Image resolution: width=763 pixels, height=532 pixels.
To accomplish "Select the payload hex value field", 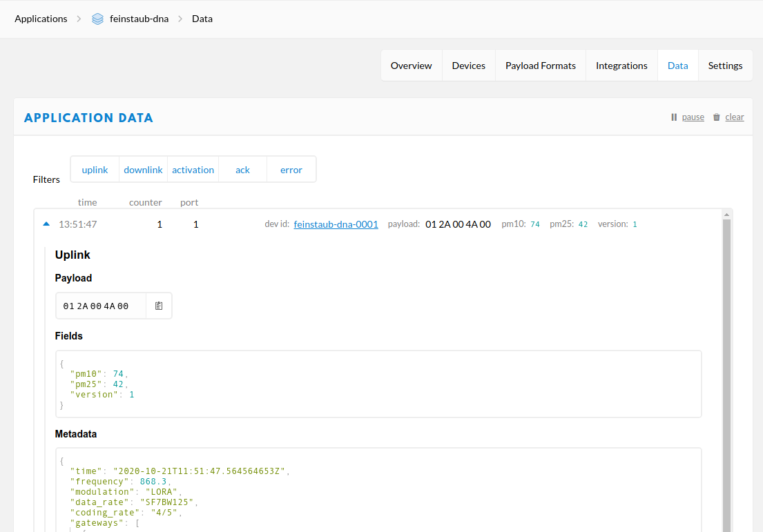I will 101,305.
